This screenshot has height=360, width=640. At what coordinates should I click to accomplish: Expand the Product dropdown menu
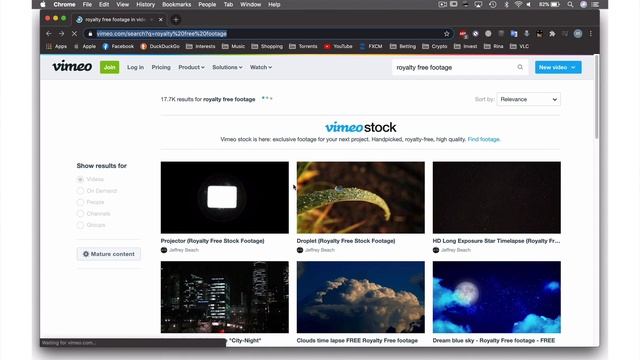pos(191,67)
